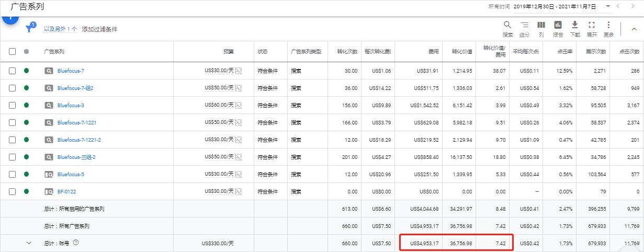
Task: Click the 符合条件 status of Bluefocus-5
Action: (x=267, y=174)
